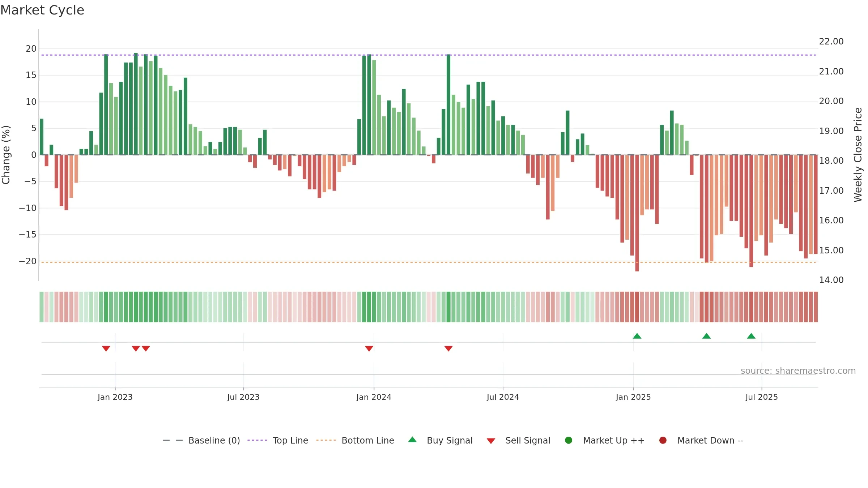This screenshot has height=488, width=868.
Task: Click the Jan 2024 axis label
Action: click(374, 397)
